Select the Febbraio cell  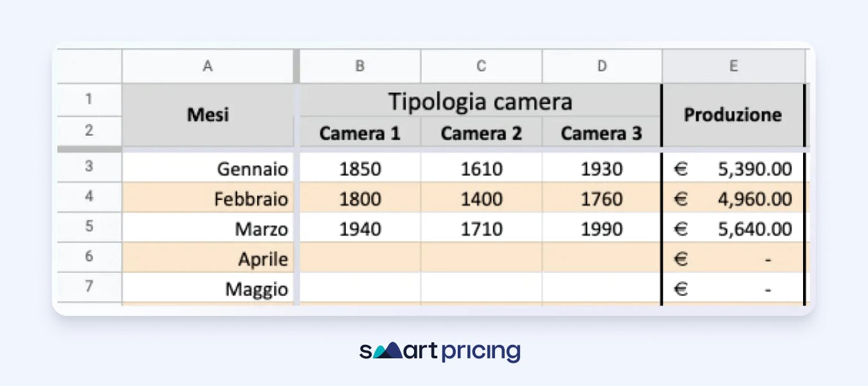pos(207,198)
